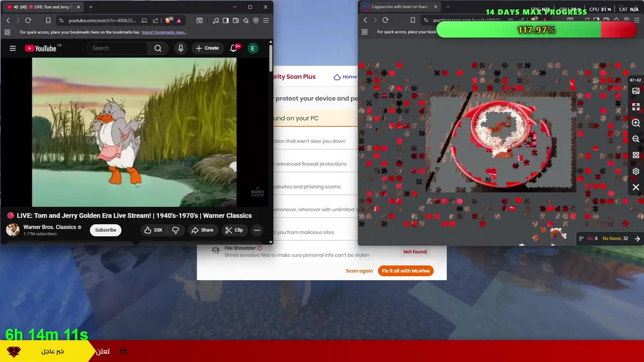The width and height of the screenshot is (644, 362).
Task: Like the Tom and Jerry live stream
Action: [153, 230]
